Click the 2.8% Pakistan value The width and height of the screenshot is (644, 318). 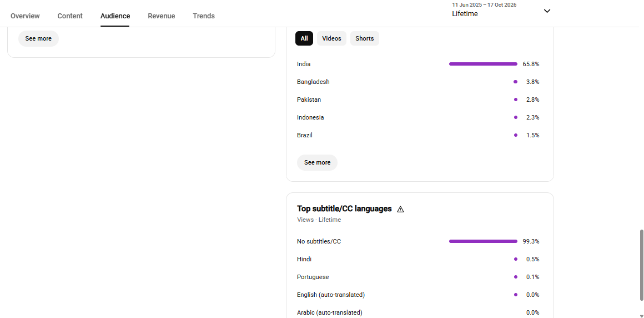click(x=532, y=100)
